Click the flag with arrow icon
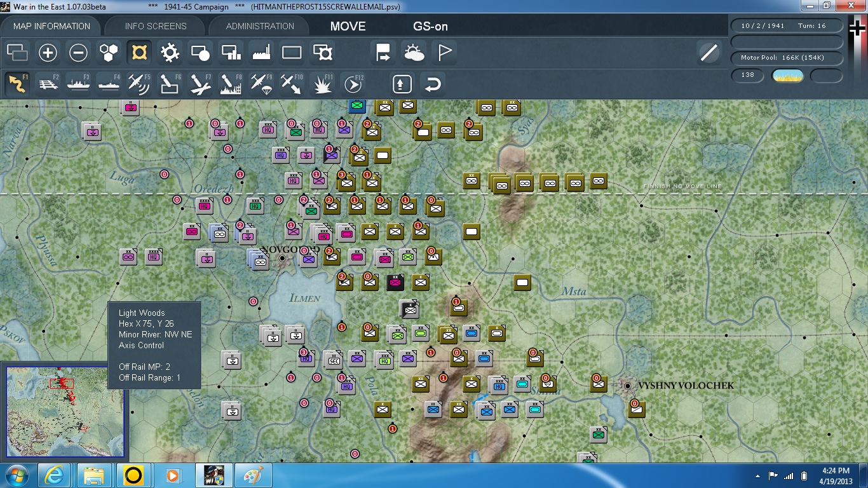This screenshot has height=488, width=868. 384,53
